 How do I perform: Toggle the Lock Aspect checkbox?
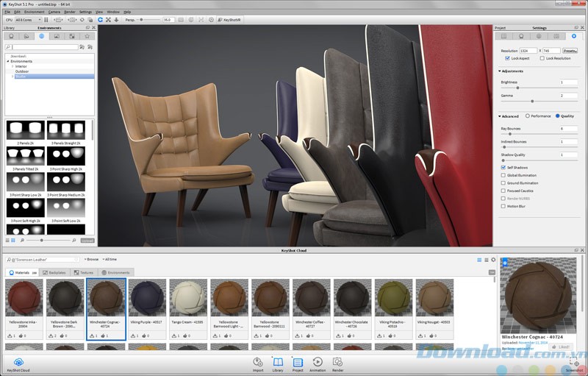click(508, 58)
